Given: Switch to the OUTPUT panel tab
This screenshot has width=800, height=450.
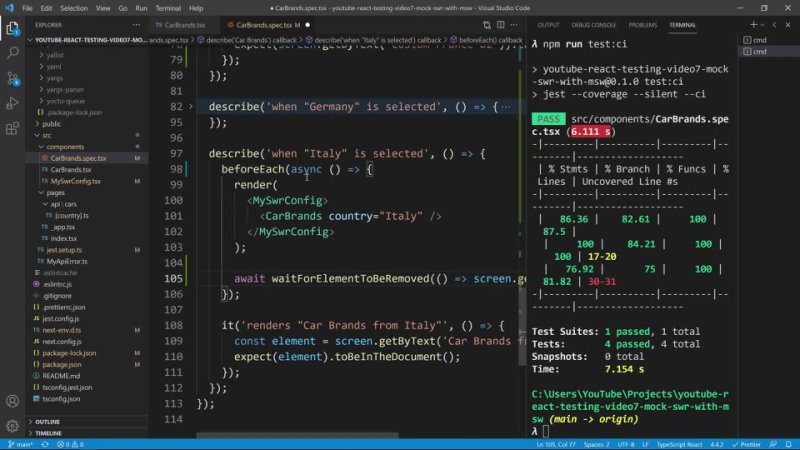Looking at the screenshot, I should pyautogui.click(x=548, y=24).
